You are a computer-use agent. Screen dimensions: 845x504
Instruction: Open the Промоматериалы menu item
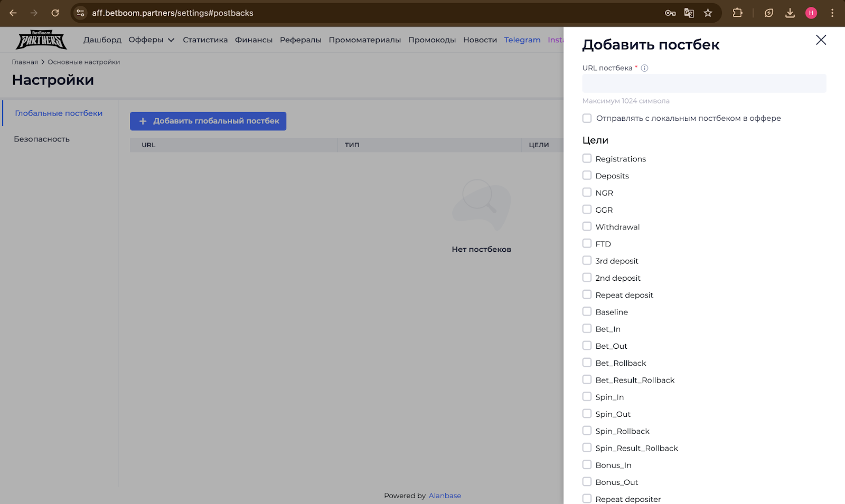tap(365, 40)
